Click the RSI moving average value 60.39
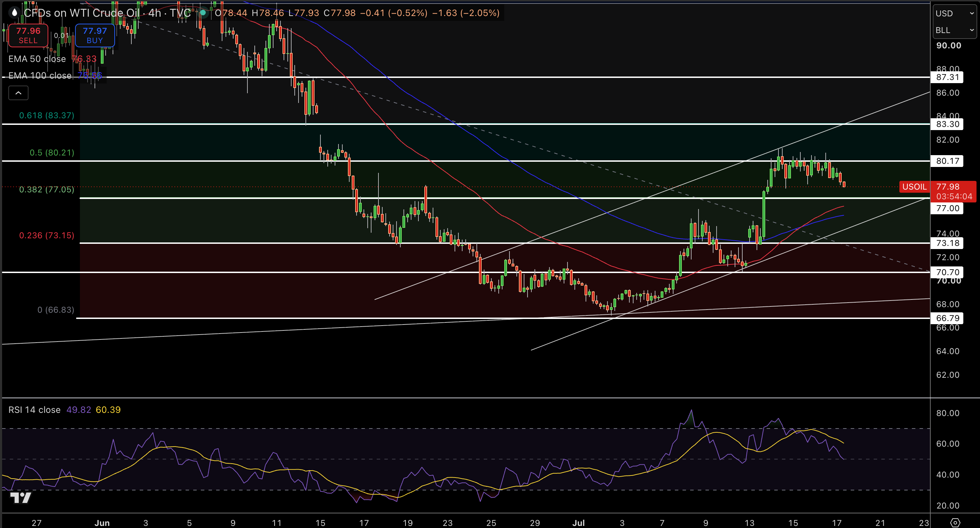980x528 pixels. coord(108,410)
